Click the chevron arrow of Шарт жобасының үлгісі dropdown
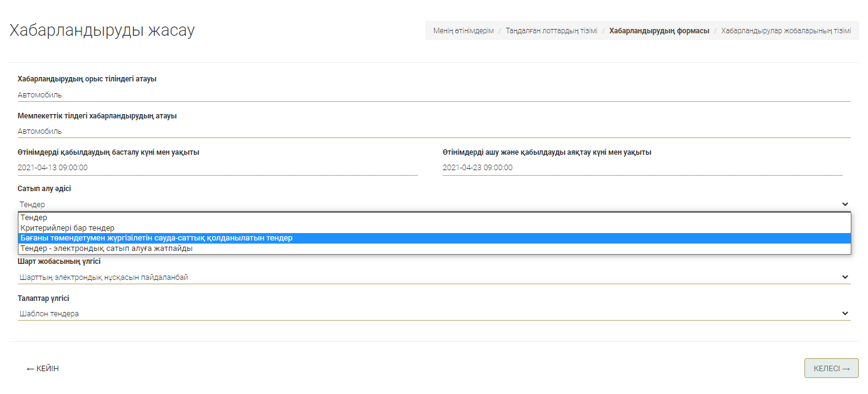 click(845, 277)
